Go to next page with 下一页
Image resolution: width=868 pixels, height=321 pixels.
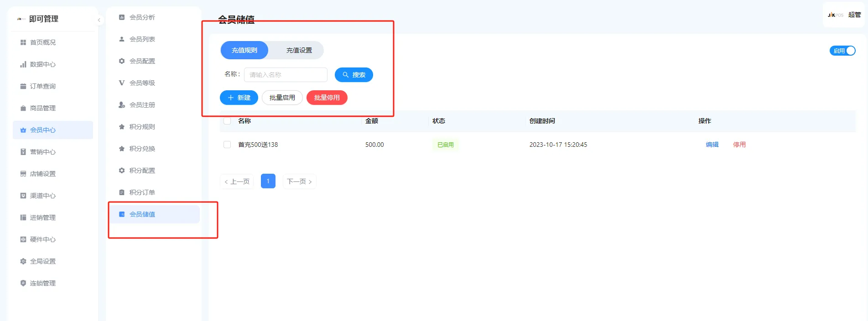coord(299,181)
